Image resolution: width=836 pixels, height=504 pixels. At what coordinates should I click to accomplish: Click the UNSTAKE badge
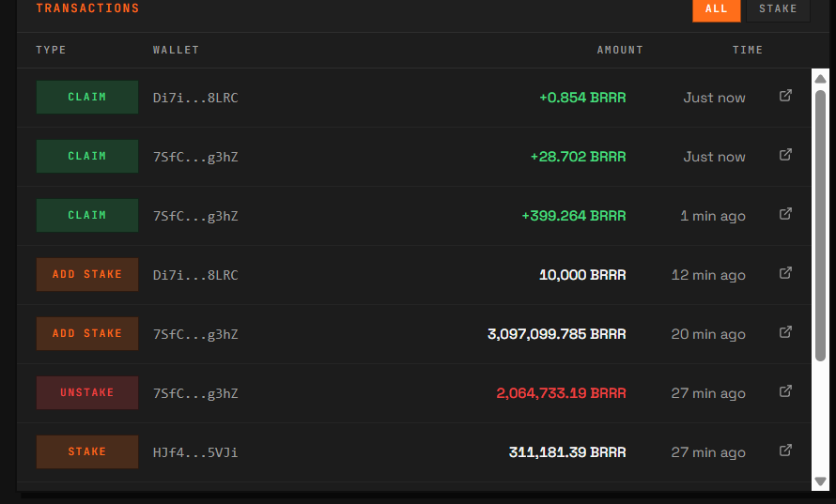click(x=87, y=392)
